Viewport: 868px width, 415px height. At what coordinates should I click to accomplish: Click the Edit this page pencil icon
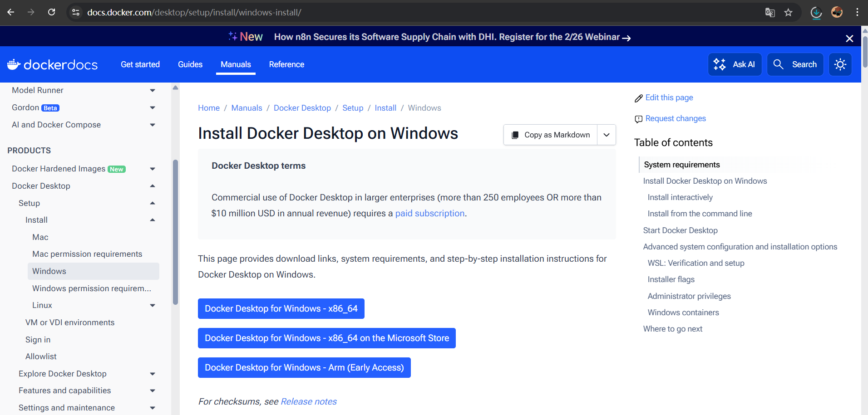click(638, 98)
